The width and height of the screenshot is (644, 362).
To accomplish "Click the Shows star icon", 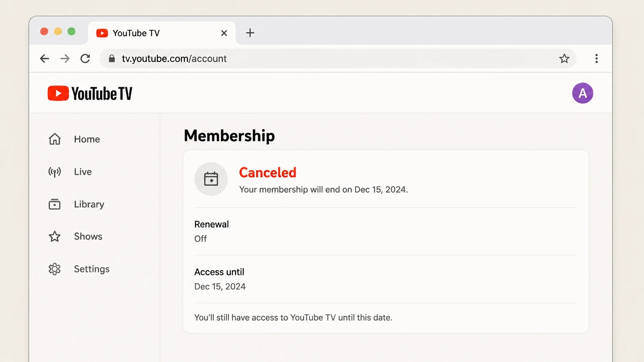I will (x=55, y=236).
